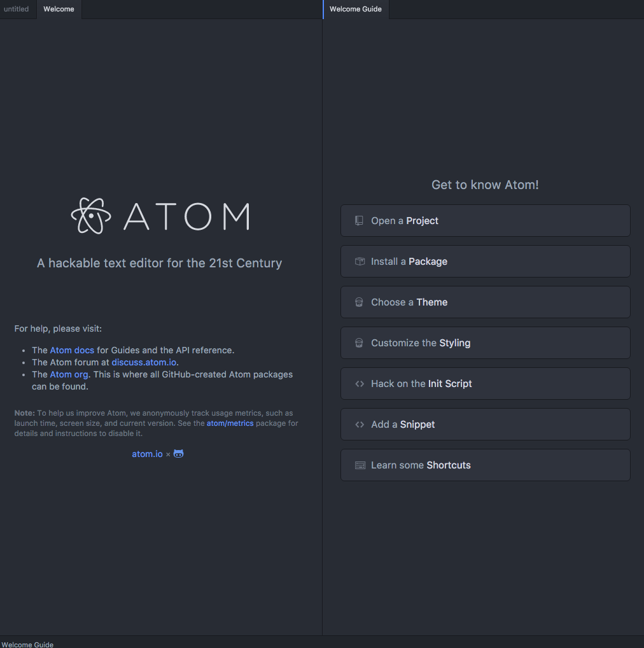Open the Atom docs link
Image resolution: width=644 pixels, height=648 pixels.
(72, 350)
